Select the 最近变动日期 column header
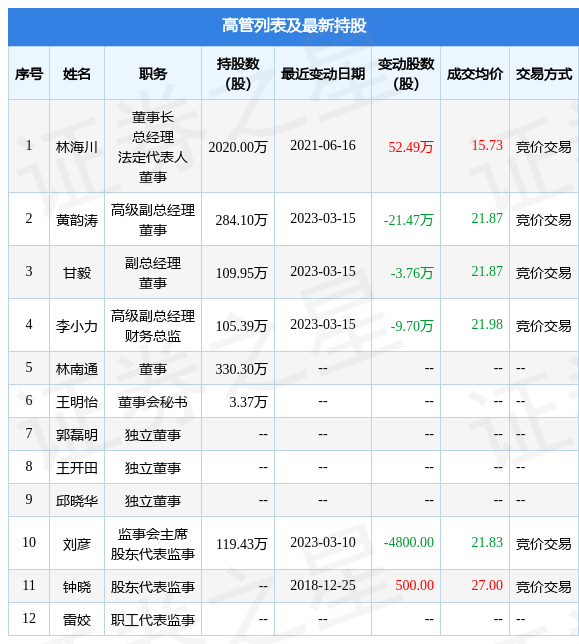 pos(323,74)
